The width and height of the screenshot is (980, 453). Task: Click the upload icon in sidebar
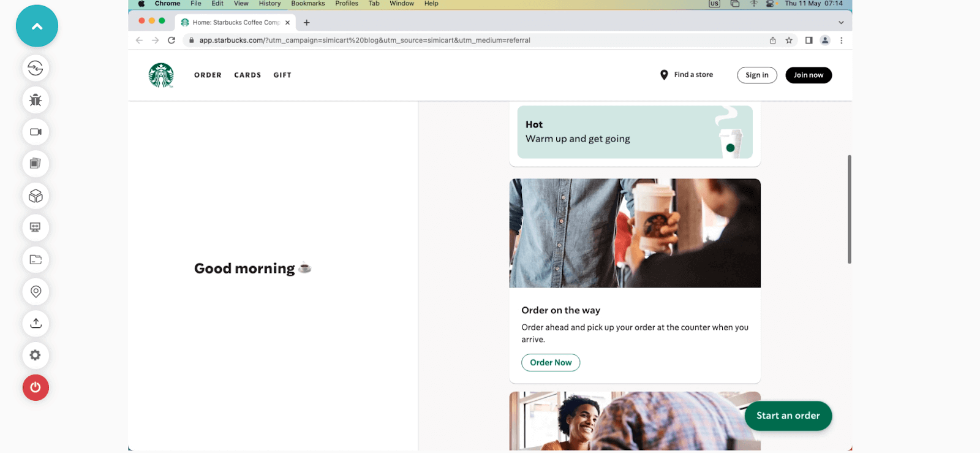(36, 323)
